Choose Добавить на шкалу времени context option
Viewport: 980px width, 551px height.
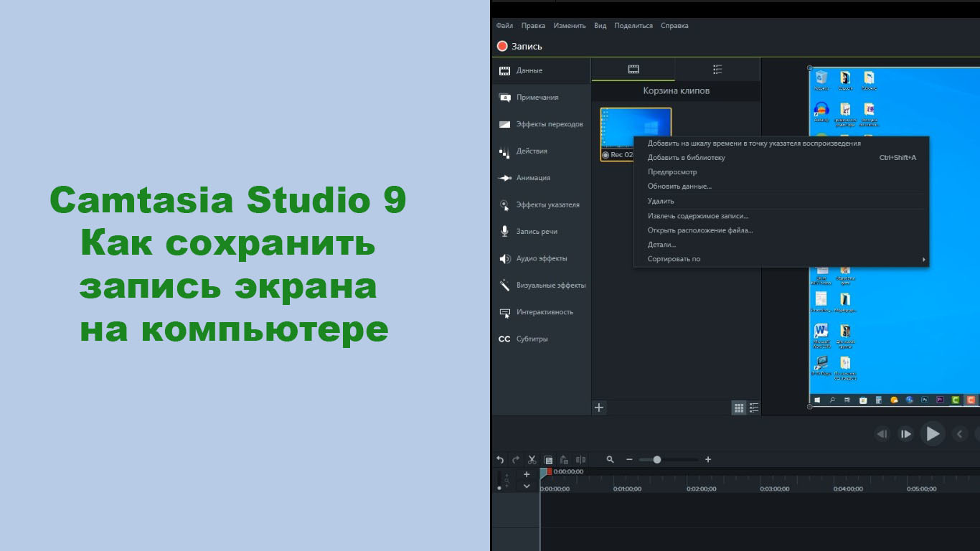click(781, 143)
